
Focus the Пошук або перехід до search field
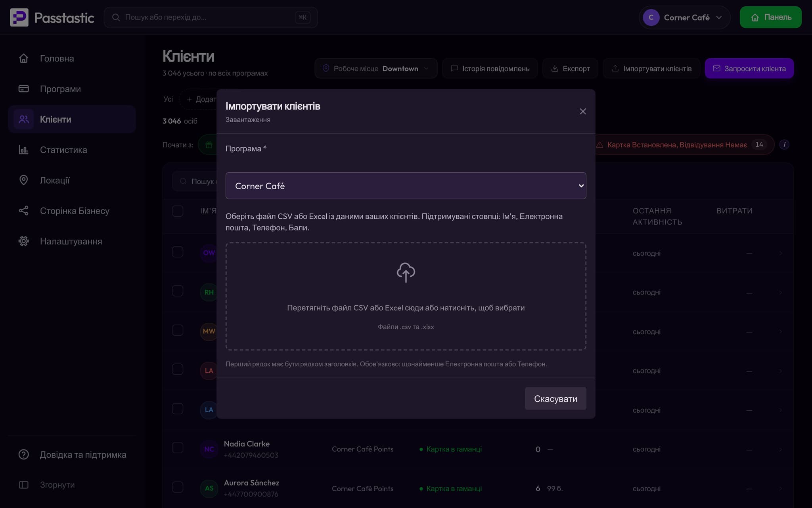click(x=211, y=17)
